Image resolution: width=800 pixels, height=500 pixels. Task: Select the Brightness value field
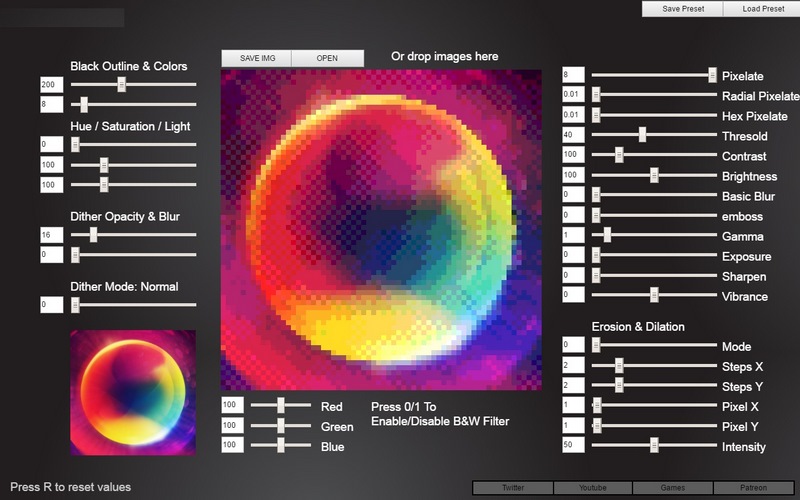click(573, 174)
